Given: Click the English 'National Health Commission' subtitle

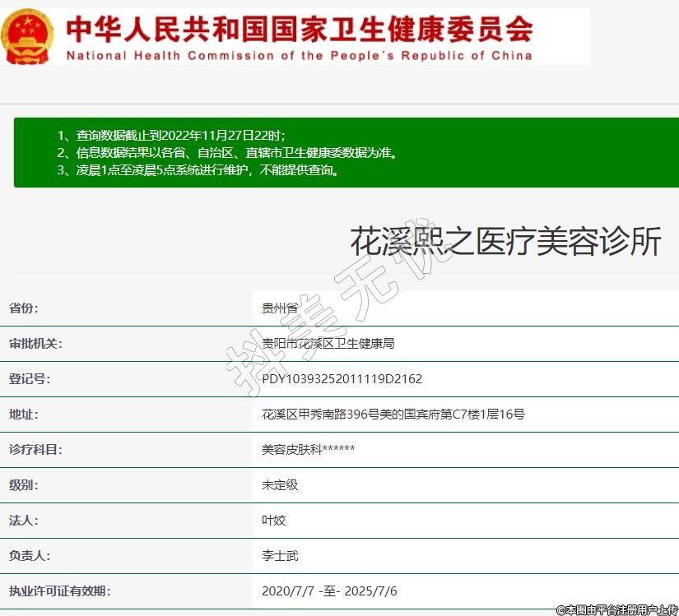Looking at the screenshot, I should pyautogui.click(x=299, y=56).
